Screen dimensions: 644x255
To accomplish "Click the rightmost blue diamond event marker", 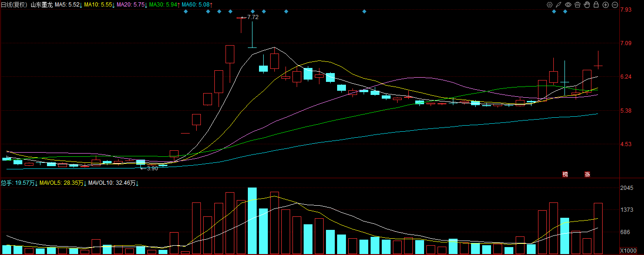I will click(x=565, y=11).
